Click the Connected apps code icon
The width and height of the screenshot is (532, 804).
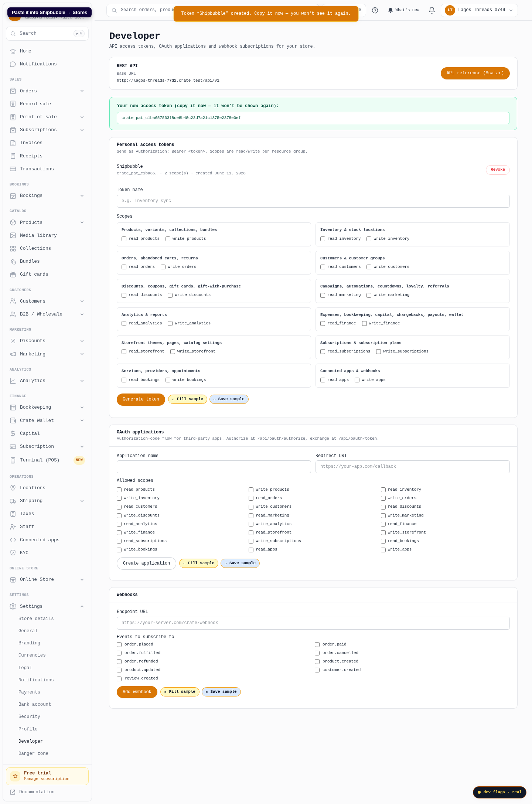point(13,540)
